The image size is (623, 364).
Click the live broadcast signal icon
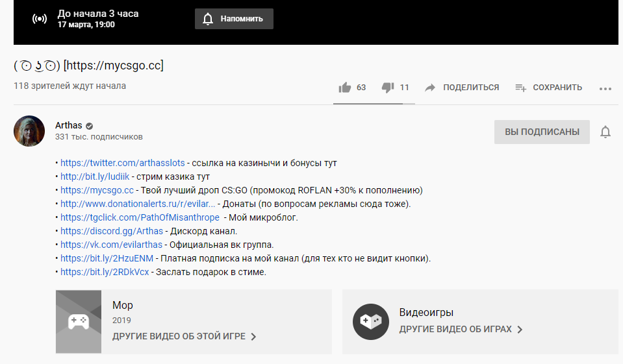tap(40, 19)
